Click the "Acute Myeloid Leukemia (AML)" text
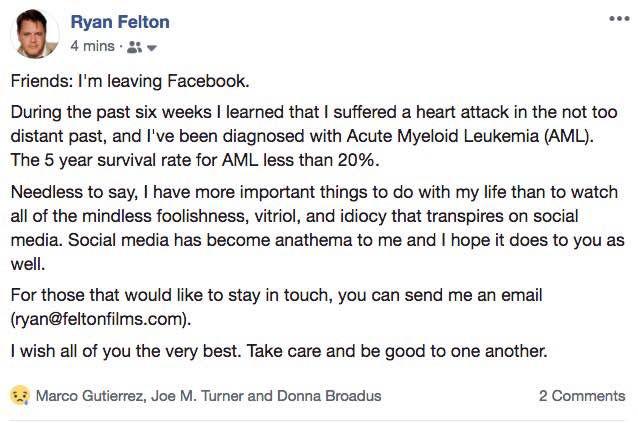 coord(468,136)
